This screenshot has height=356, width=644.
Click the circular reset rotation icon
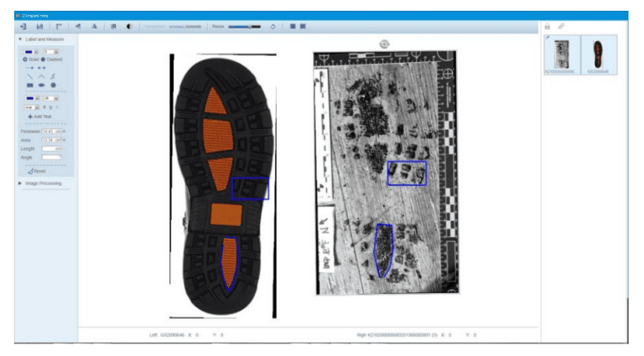click(x=273, y=27)
